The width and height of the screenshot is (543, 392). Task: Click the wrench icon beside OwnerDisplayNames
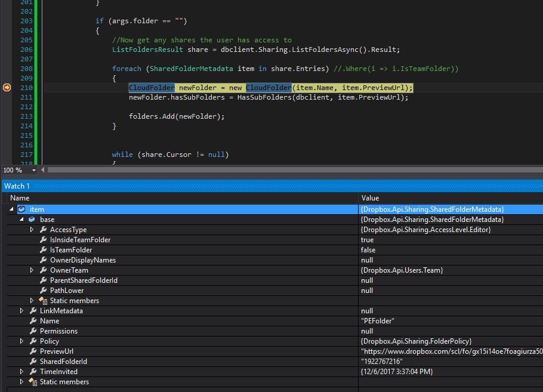click(x=43, y=260)
